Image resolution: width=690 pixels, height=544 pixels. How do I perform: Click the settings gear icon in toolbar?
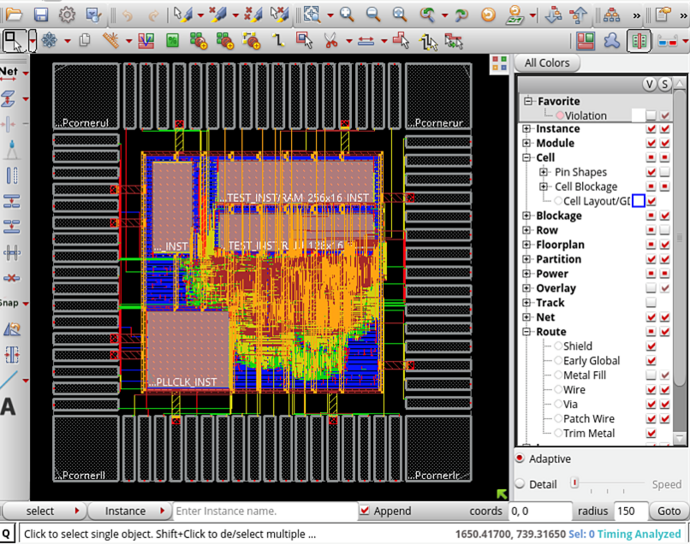[67, 15]
